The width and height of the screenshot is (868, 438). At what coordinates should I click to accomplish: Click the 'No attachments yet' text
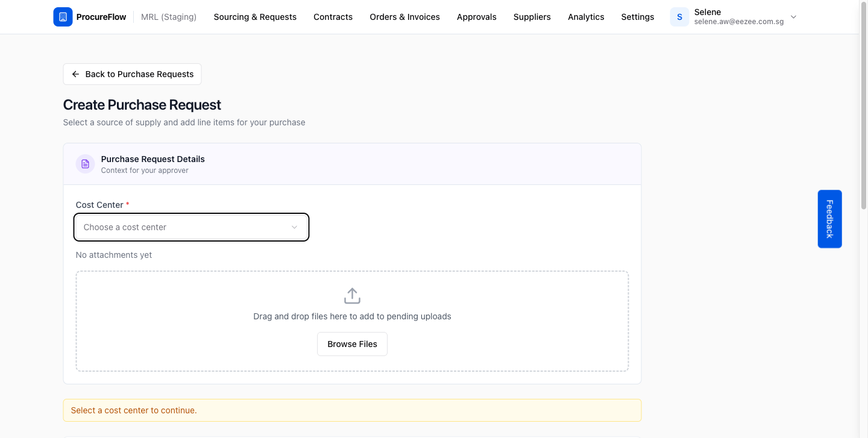point(114,255)
